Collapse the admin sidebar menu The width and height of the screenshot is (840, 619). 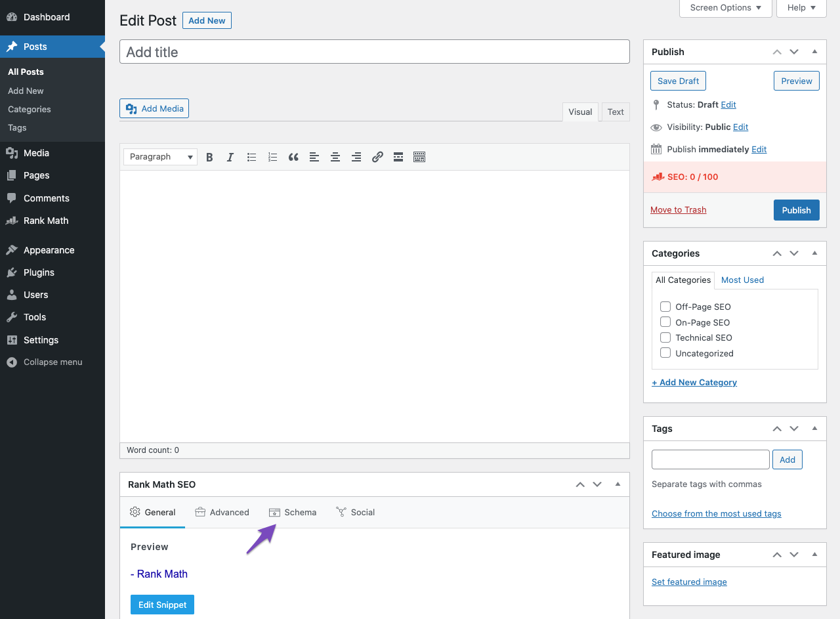(x=52, y=362)
